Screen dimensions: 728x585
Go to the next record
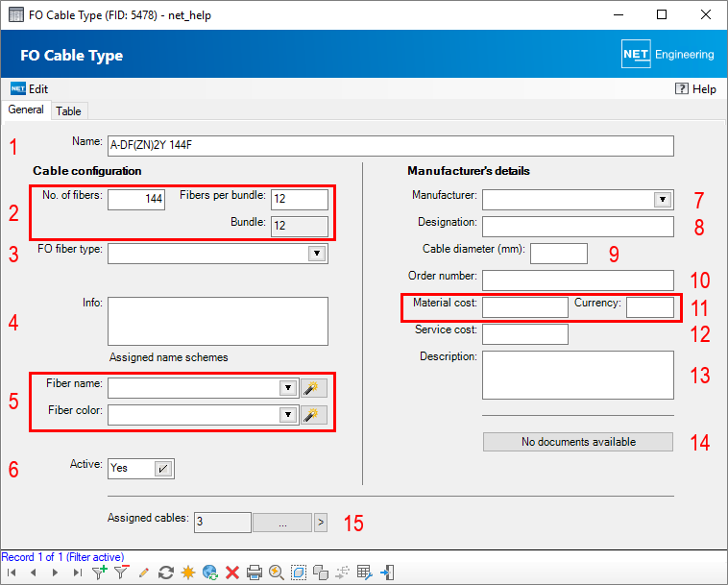click(x=55, y=573)
